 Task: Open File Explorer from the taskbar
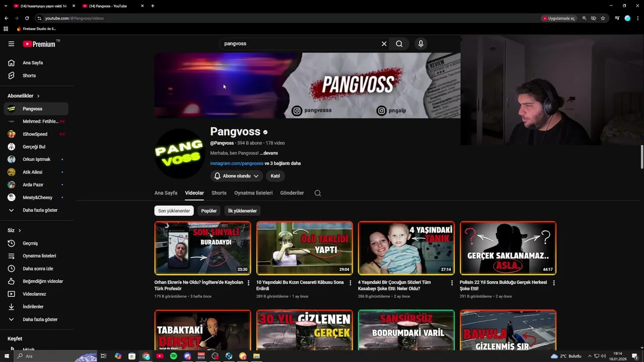(x=257, y=356)
